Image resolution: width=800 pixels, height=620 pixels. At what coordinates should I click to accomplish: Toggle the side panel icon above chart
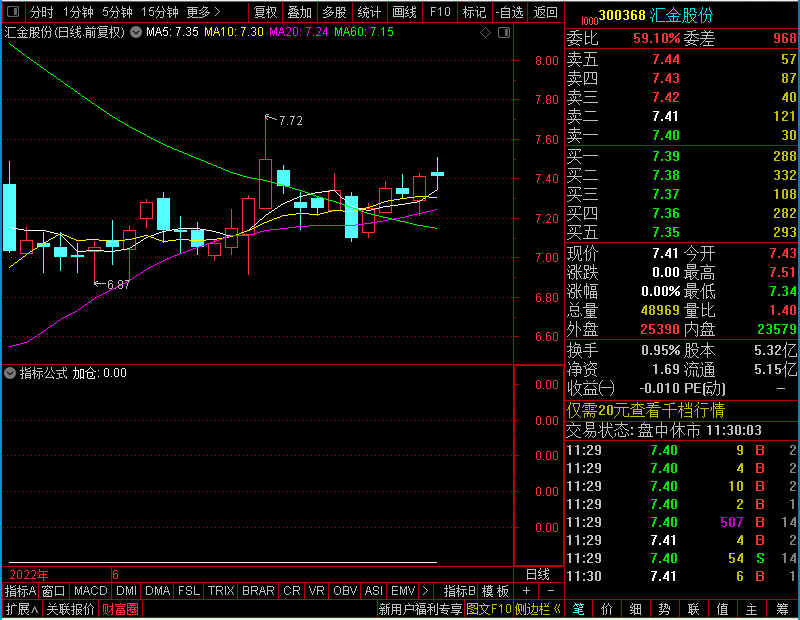504,33
